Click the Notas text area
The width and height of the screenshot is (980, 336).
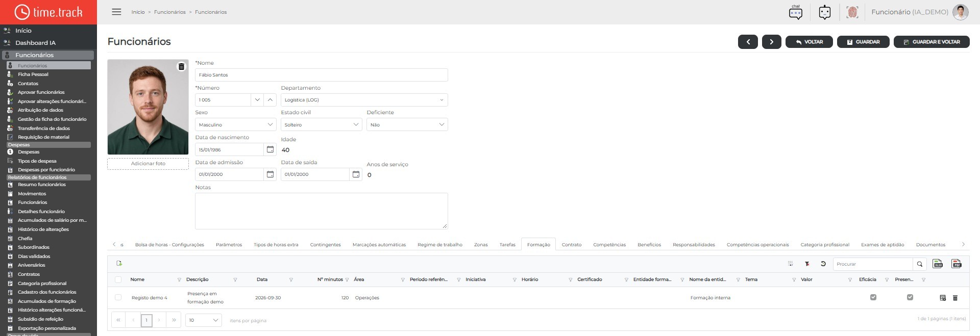[322, 211]
